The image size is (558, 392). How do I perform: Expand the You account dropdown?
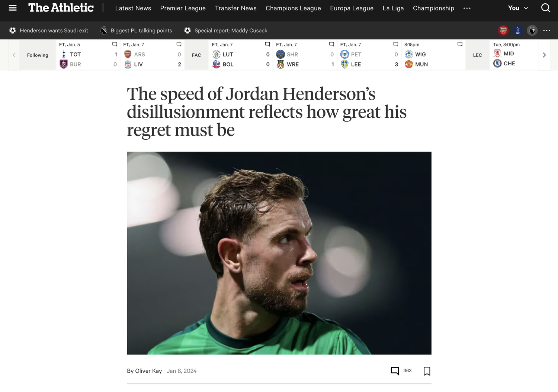click(x=518, y=8)
